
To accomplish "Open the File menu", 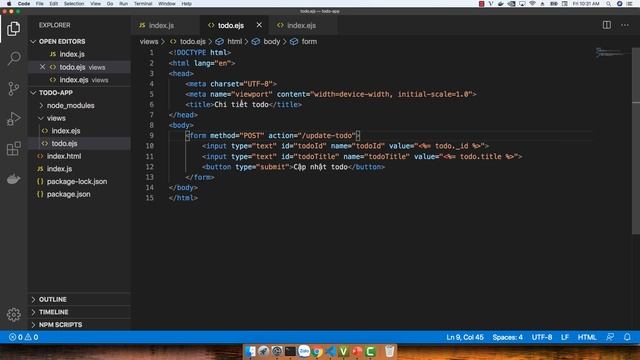I will [40, 4].
